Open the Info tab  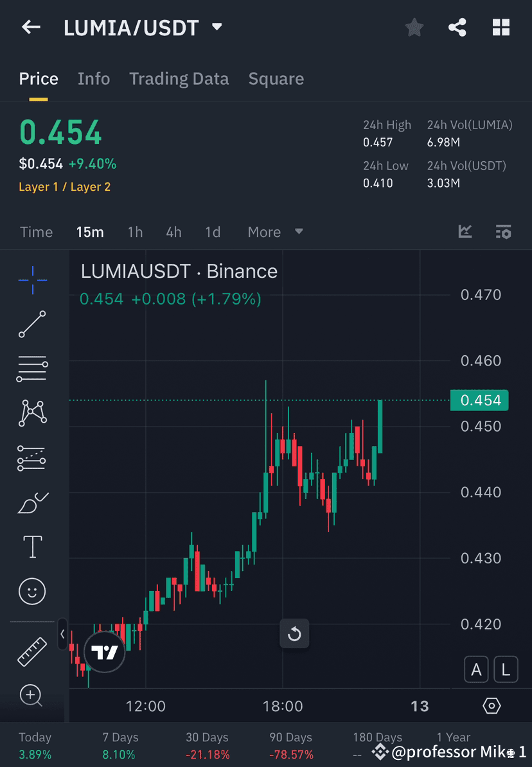click(x=94, y=78)
